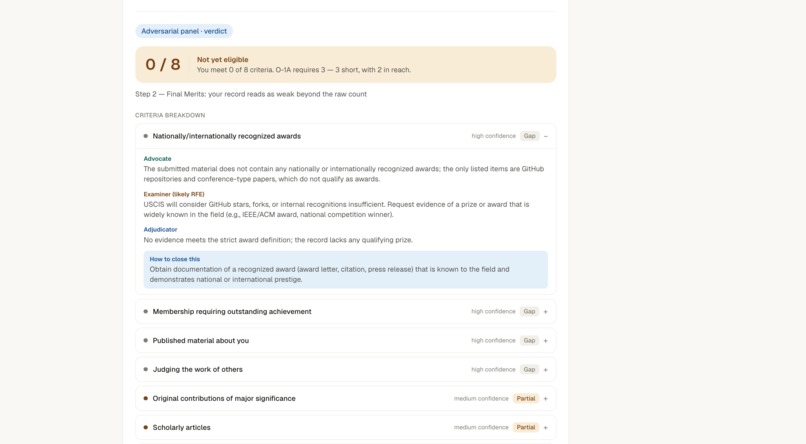The width and height of the screenshot is (806, 444).
Task: Click status dot beside Original contributions
Action: coord(145,399)
